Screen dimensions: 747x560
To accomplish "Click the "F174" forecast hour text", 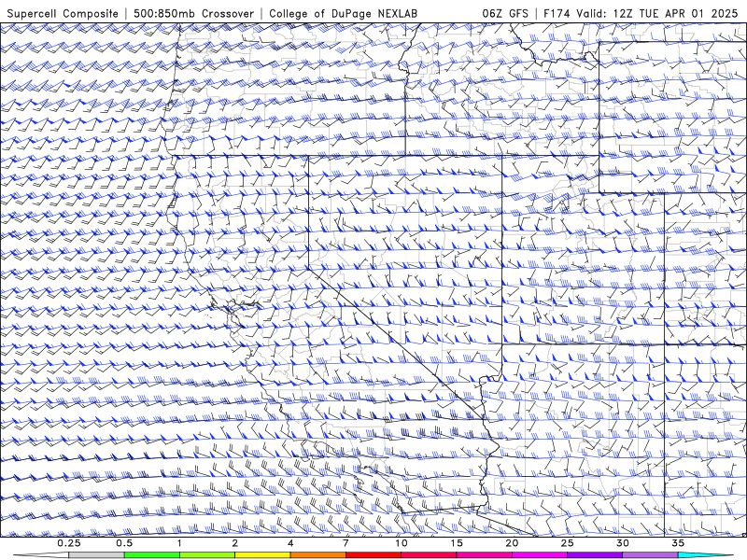I will click(557, 13).
